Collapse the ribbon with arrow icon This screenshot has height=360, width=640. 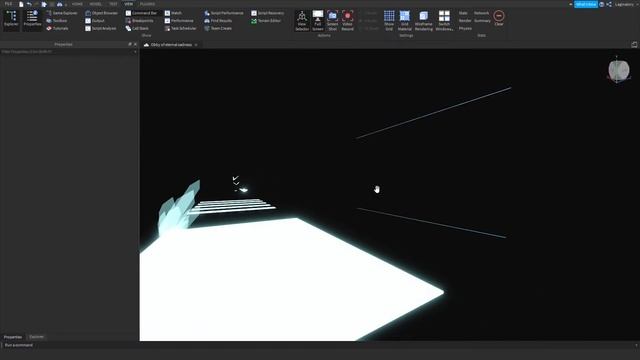(x=570, y=4)
